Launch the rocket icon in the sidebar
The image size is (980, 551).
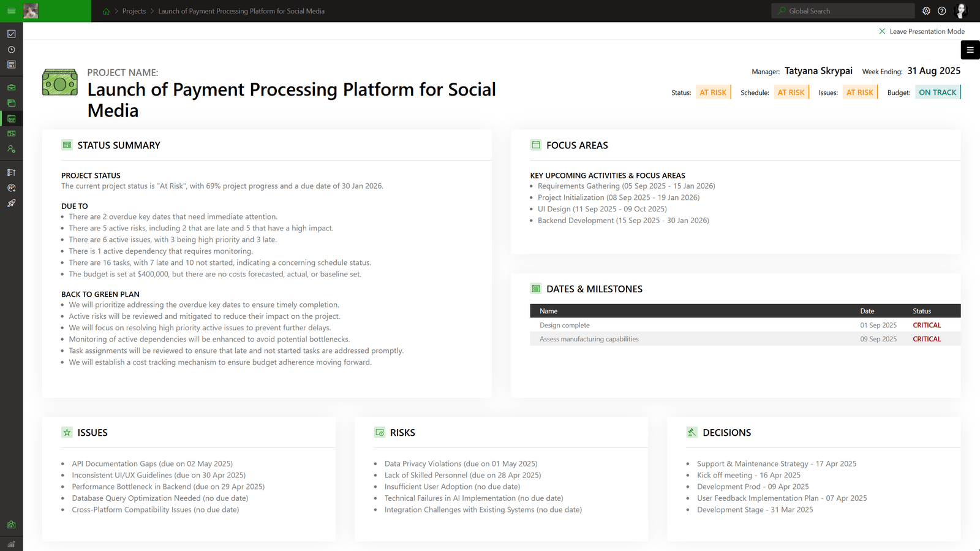click(x=11, y=203)
